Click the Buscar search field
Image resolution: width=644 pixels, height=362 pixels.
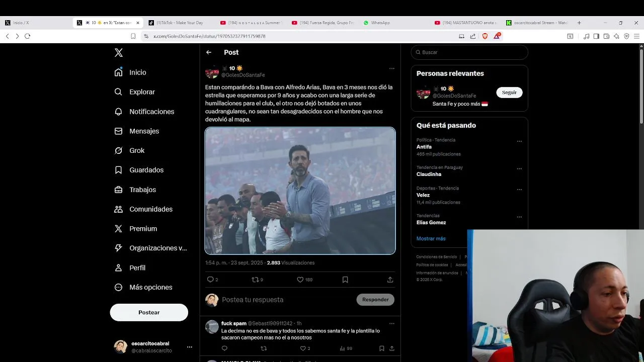coord(469,52)
